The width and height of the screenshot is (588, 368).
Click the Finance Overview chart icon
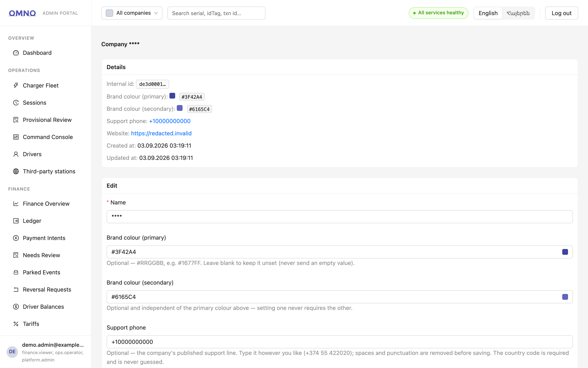click(x=16, y=204)
